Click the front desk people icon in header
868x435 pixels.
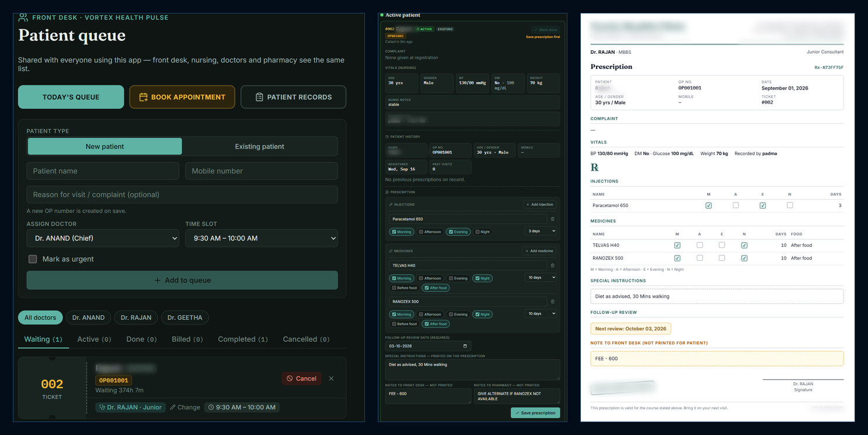click(x=23, y=18)
